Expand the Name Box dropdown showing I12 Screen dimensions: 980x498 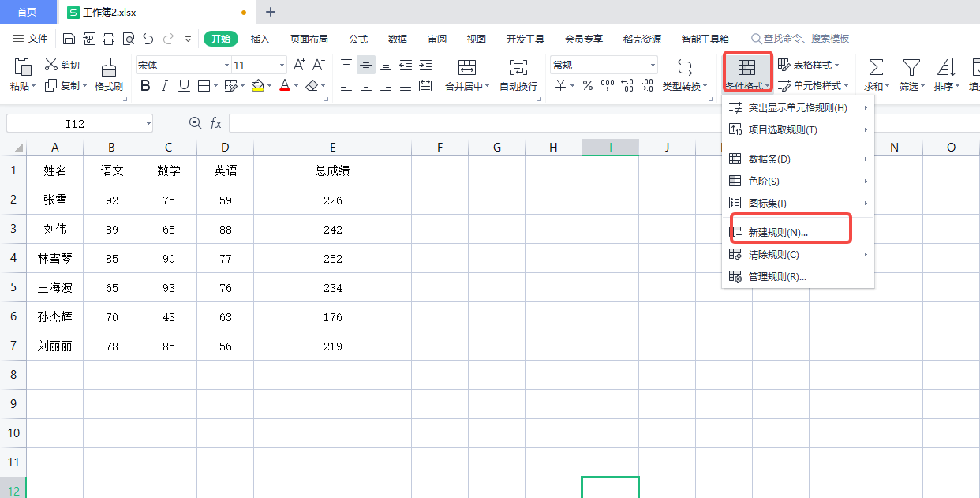(x=148, y=124)
